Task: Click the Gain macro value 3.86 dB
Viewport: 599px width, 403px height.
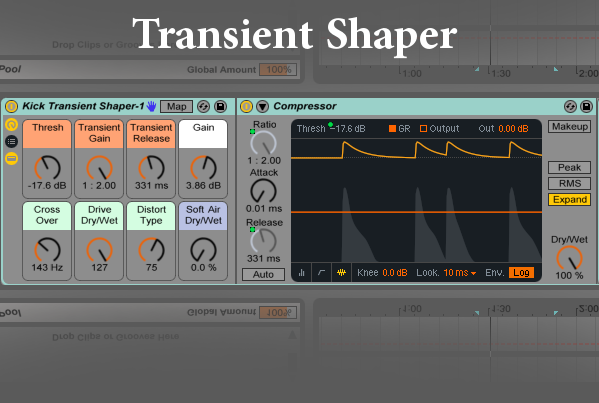Action: click(x=203, y=186)
